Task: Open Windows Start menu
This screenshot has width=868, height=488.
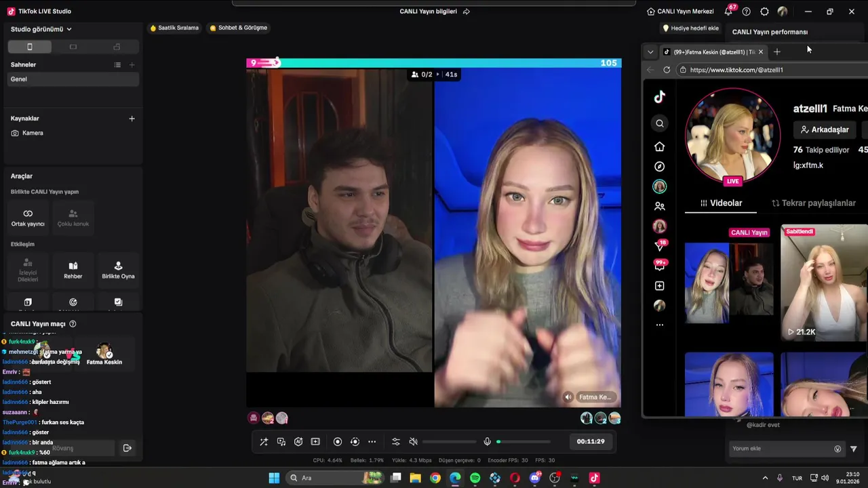Action: tap(274, 478)
